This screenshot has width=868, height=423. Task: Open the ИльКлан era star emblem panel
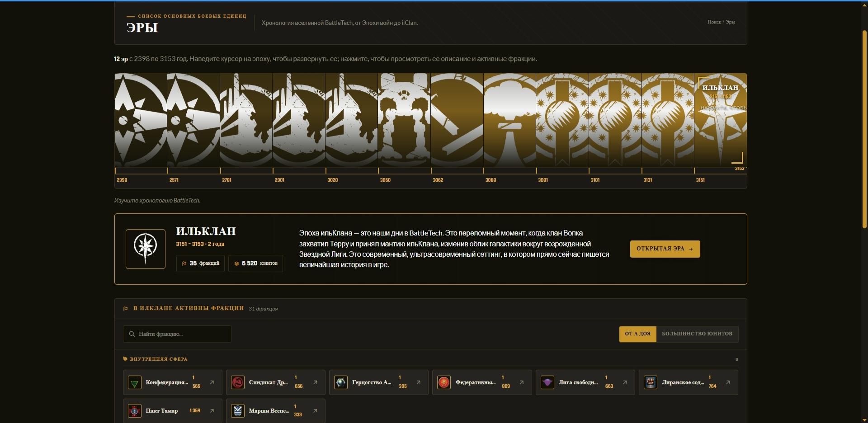[x=721, y=121]
